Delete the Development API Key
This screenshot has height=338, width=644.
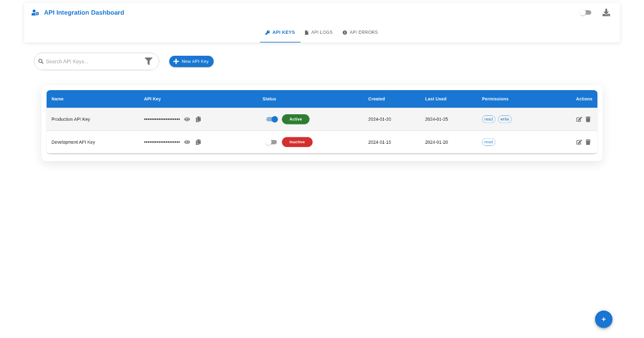pos(588,142)
